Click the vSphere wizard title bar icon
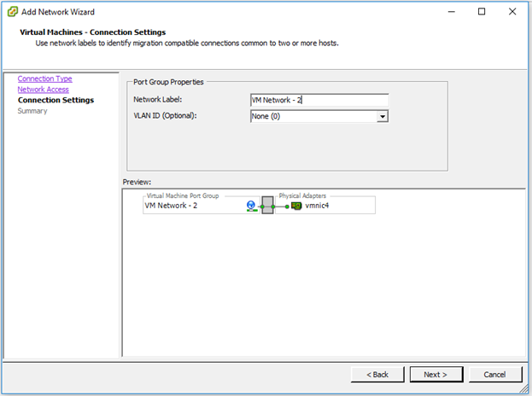Screen dimensions: 532x396 [12, 12]
